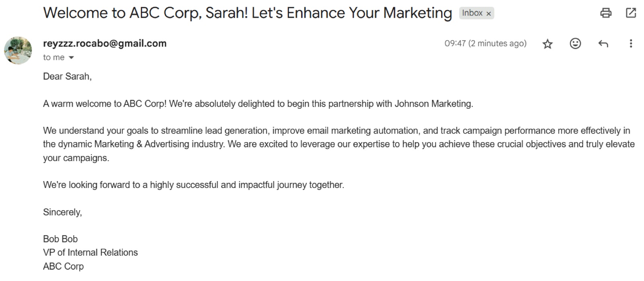Click the paragraph about streamlining lead generation

click(339, 144)
